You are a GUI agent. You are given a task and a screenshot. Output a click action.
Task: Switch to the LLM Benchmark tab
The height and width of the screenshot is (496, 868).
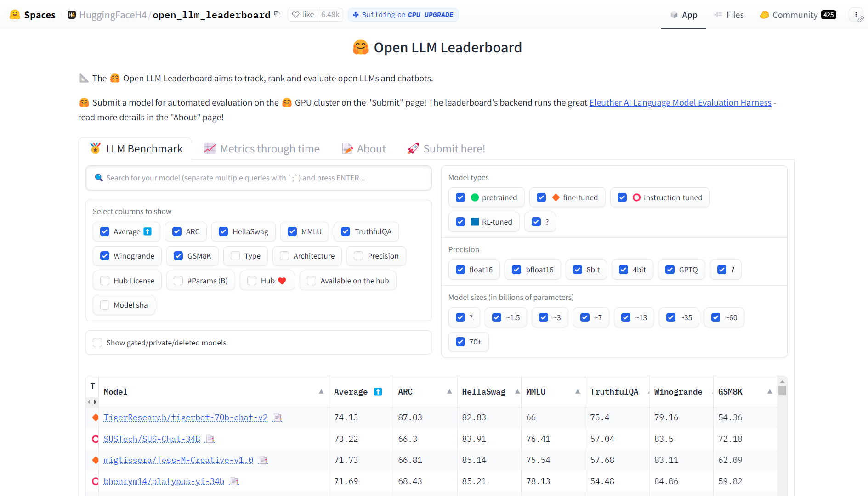click(x=136, y=149)
